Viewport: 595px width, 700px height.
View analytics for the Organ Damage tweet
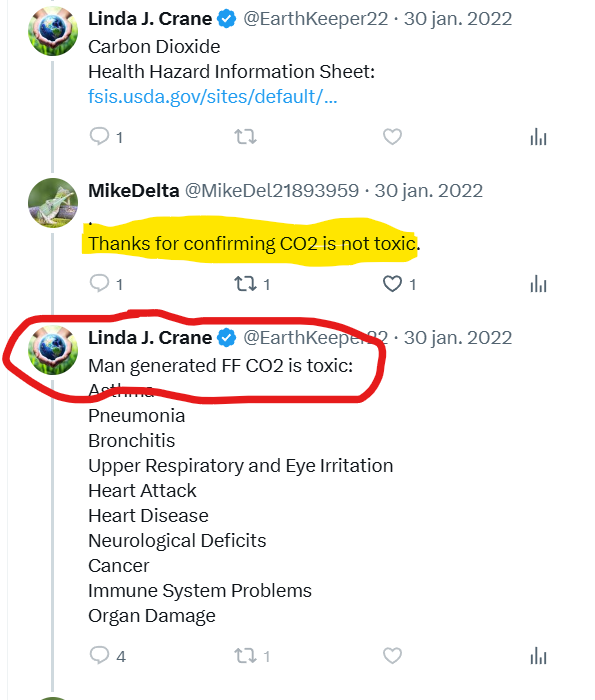(x=538, y=656)
